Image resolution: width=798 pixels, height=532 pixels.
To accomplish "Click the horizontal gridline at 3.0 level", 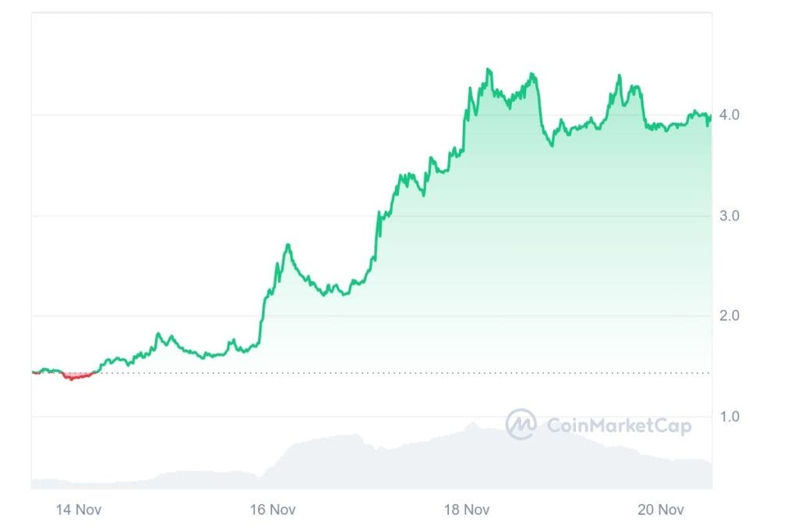I will click(195, 216).
